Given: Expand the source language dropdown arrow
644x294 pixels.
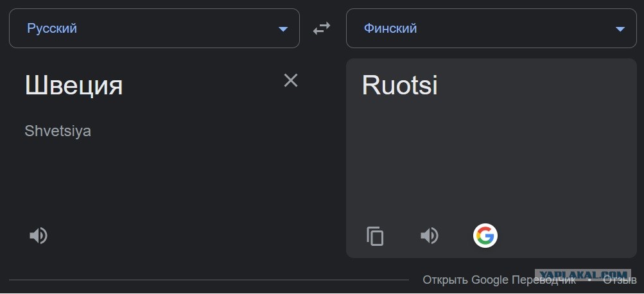Looking at the screenshot, I should [x=283, y=29].
